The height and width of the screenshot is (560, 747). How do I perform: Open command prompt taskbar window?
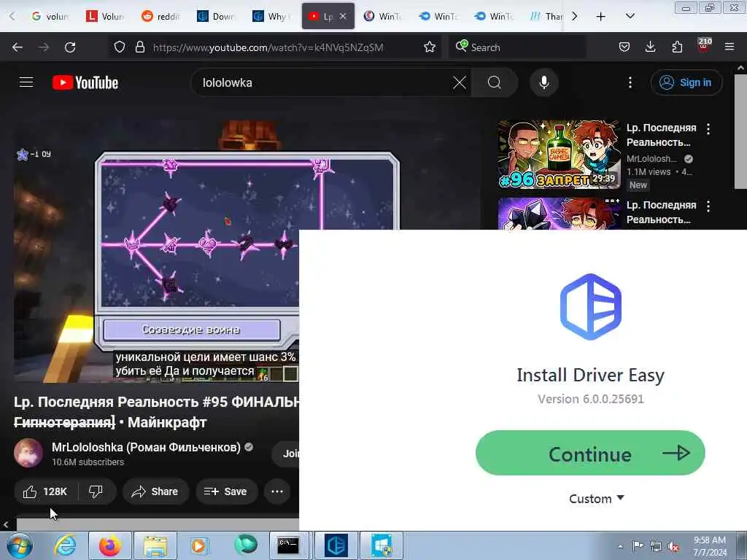click(x=288, y=545)
